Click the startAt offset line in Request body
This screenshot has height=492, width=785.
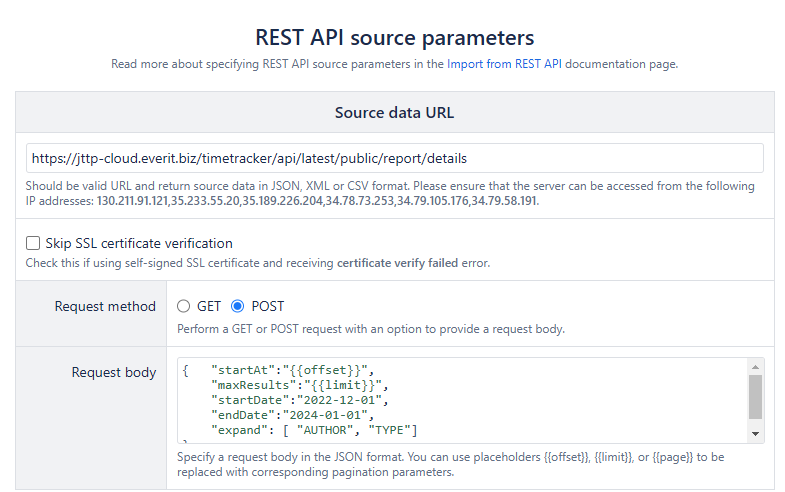click(x=292, y=370)
